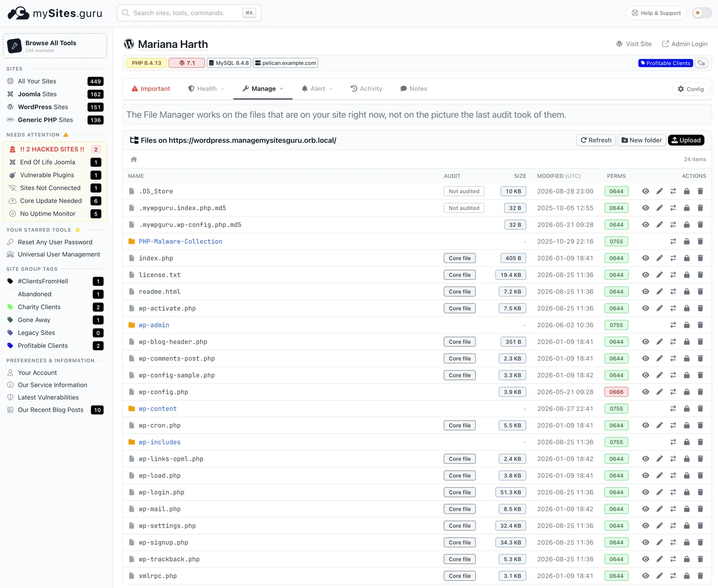The image size is (718, 588).
Task: Click the site name Mariana Harth
Action: (173, 44)
